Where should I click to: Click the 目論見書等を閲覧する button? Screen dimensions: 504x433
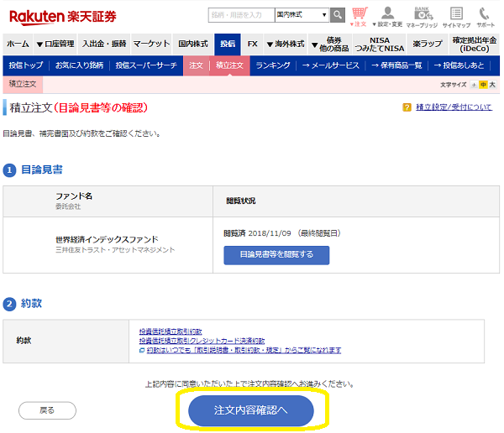[276, 255]
